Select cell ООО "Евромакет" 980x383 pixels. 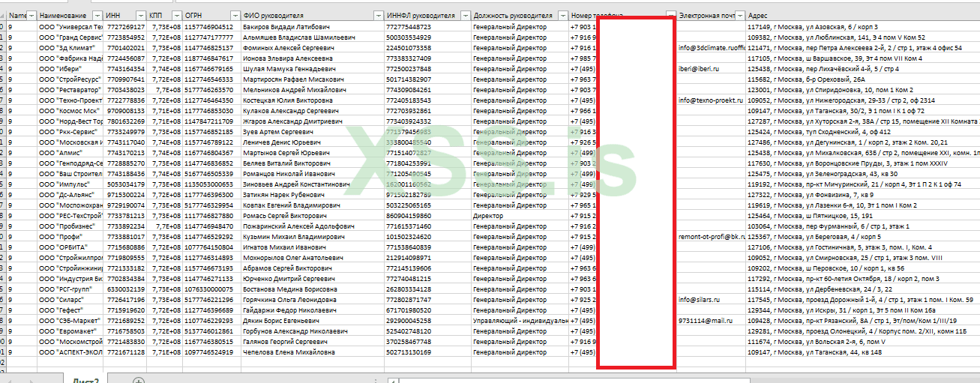tap(71, 331)
